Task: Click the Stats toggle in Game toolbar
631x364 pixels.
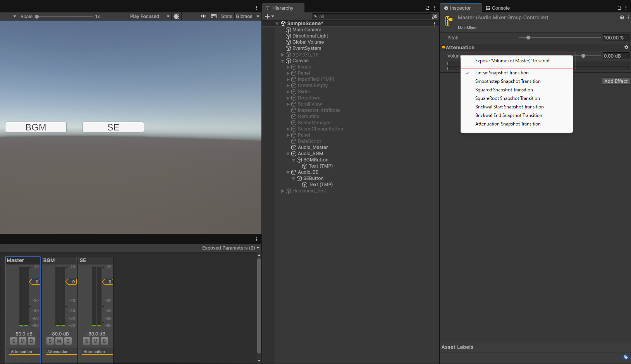Action: [227, 16]
